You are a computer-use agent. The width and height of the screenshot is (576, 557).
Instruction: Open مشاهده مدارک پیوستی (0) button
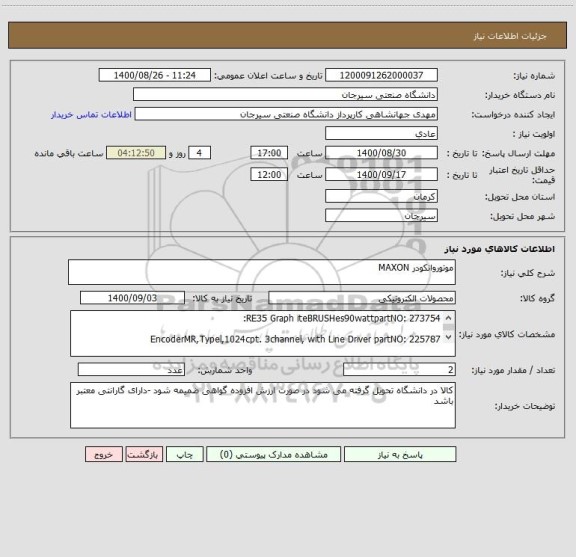[273, 454]
